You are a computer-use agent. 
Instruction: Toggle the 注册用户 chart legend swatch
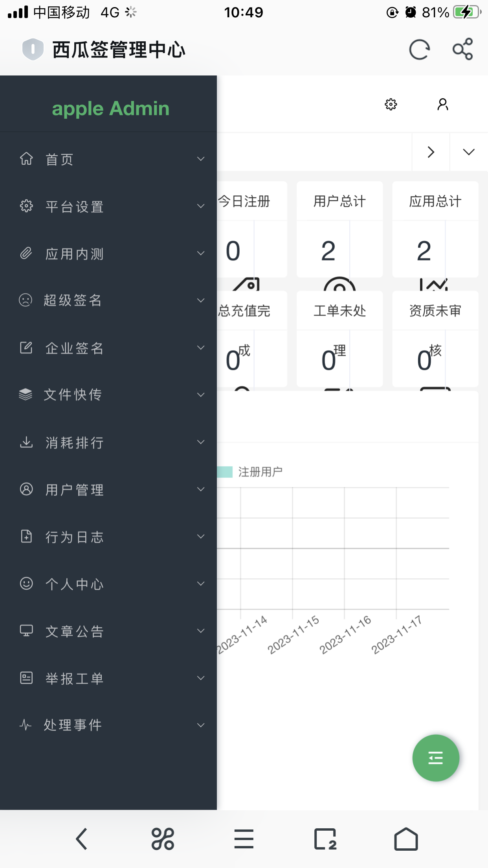pos(225,472)
